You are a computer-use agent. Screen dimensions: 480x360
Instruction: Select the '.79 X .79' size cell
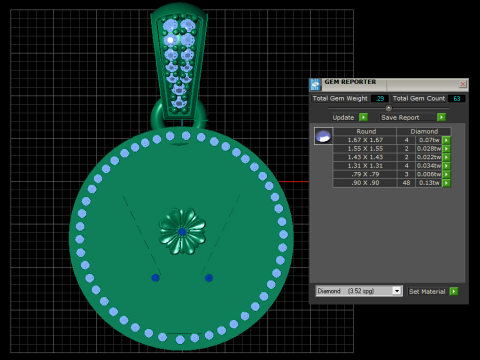click(x=365, y=174)
